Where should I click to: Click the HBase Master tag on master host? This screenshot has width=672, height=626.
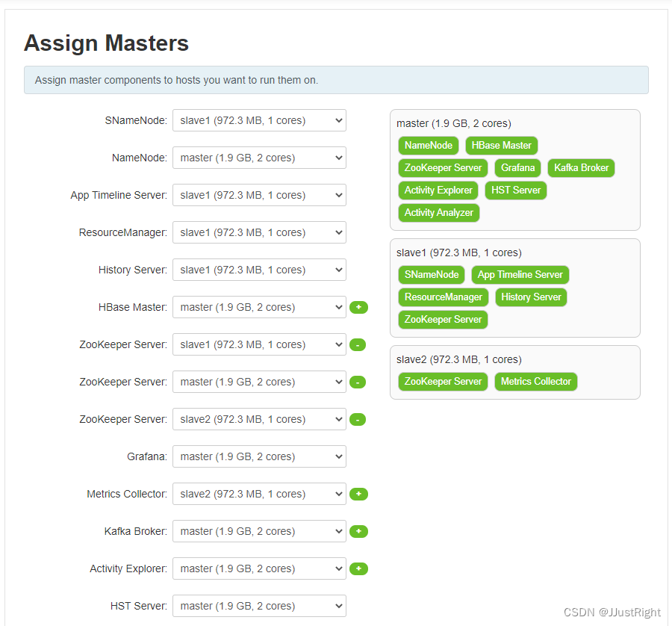pyautogui.click(x=502, y=146)
